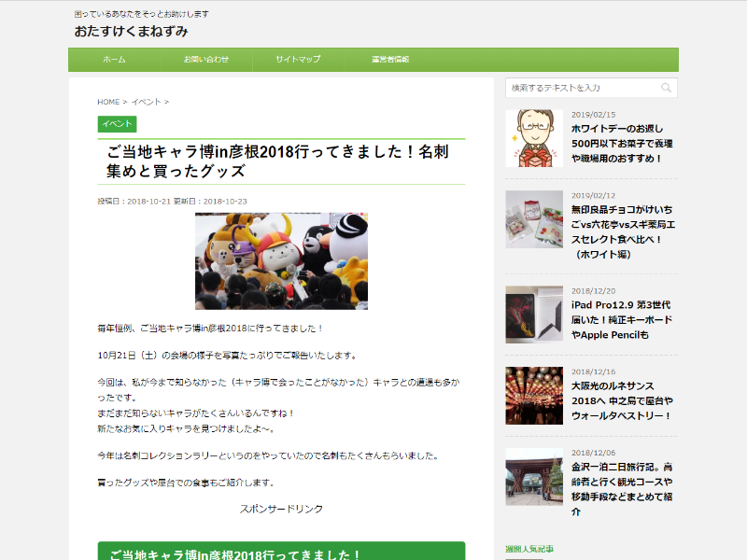Open the ホーム menu item

114,60
